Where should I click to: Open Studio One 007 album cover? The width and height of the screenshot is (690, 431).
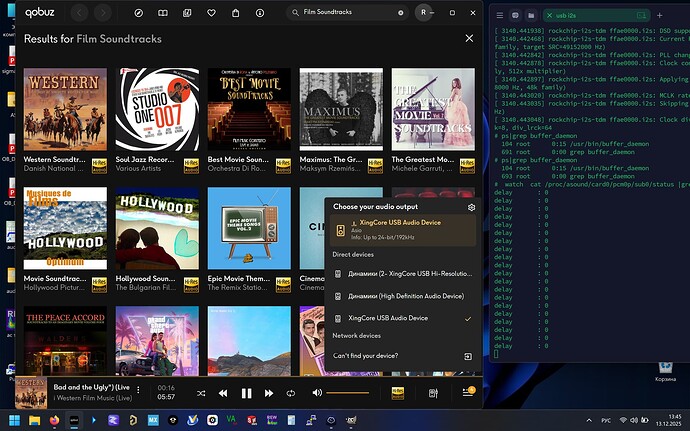pyautogui.click(x=157, y=109)
